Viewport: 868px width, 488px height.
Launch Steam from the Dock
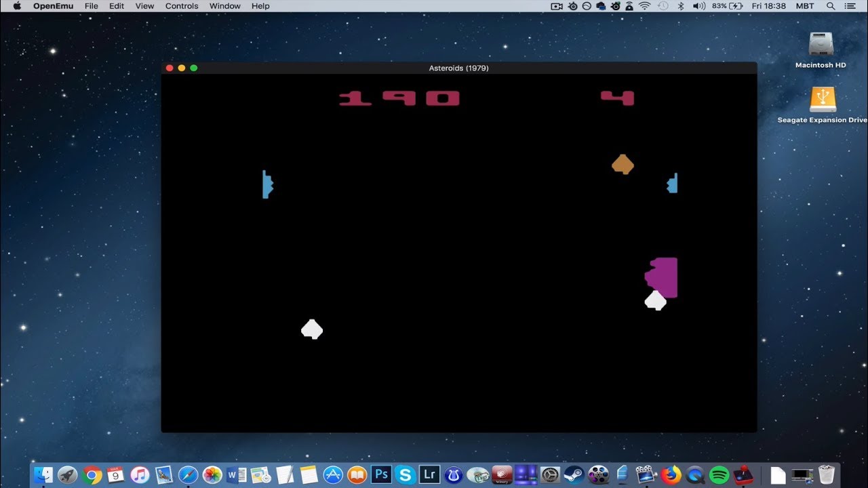point(574,475)
